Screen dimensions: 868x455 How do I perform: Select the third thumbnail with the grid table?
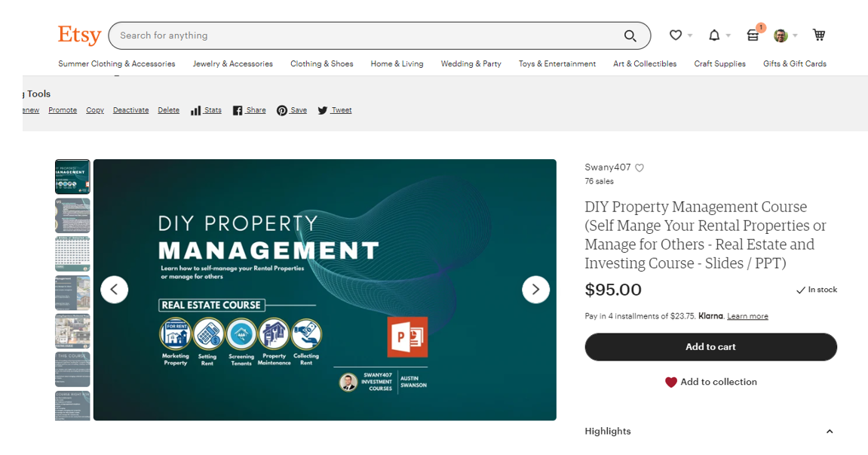(72, 254)
